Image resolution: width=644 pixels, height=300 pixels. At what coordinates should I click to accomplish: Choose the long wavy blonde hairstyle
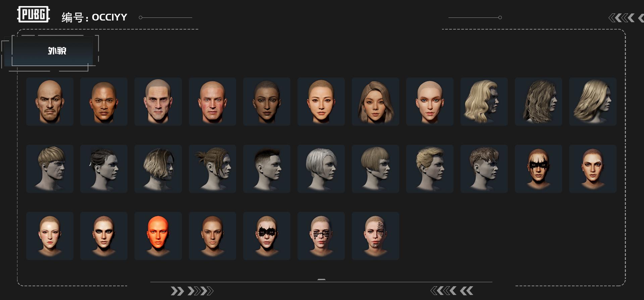484,101
